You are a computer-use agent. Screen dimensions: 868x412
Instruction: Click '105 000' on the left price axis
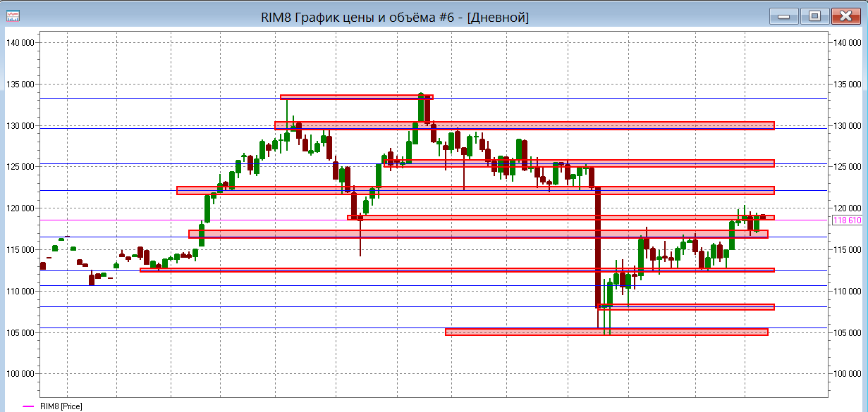pos(20,332)
